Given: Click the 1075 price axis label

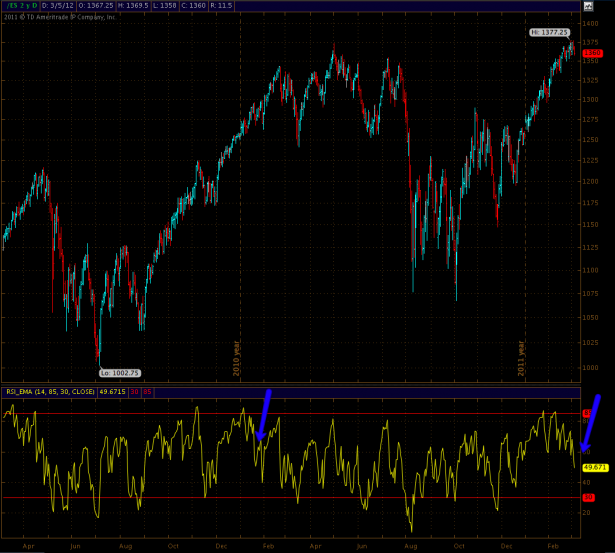Looking at the screenshot, I should [x=591, y=294].
